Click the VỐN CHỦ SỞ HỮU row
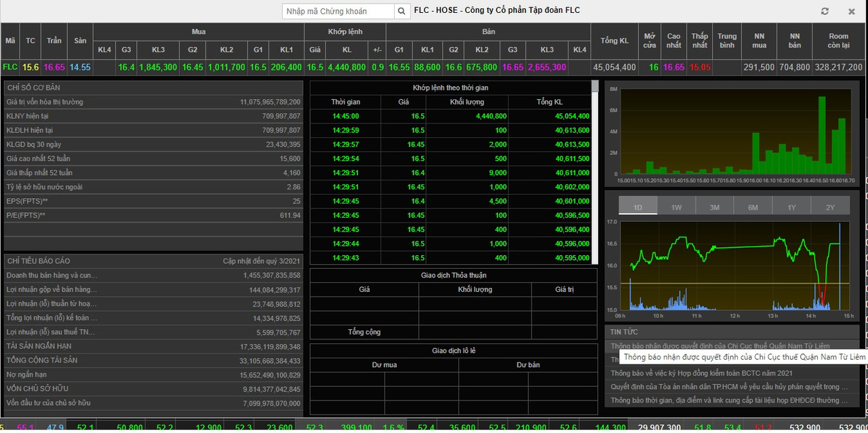The image size is (868, 433). click(x=153, y=389)
